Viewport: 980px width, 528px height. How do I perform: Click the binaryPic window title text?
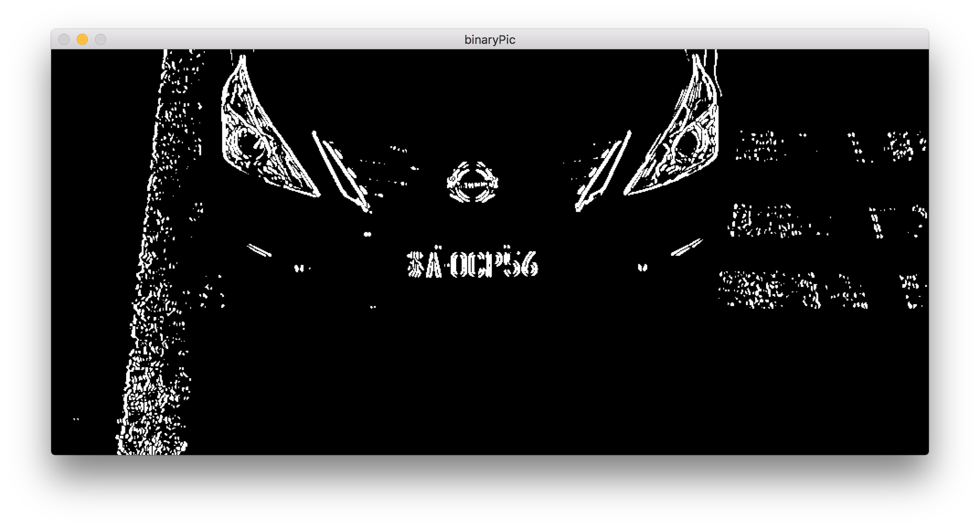click(x=490, y=40)
